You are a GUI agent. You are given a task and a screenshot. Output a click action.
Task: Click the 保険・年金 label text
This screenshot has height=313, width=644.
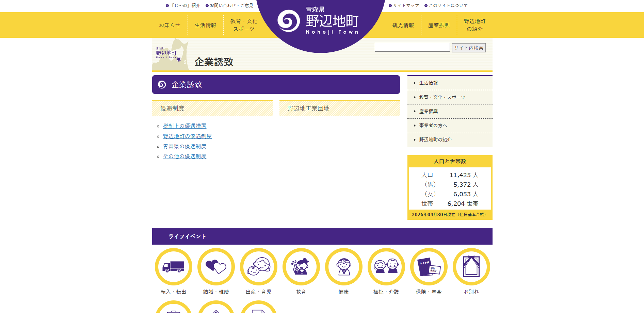coord(429,292)
